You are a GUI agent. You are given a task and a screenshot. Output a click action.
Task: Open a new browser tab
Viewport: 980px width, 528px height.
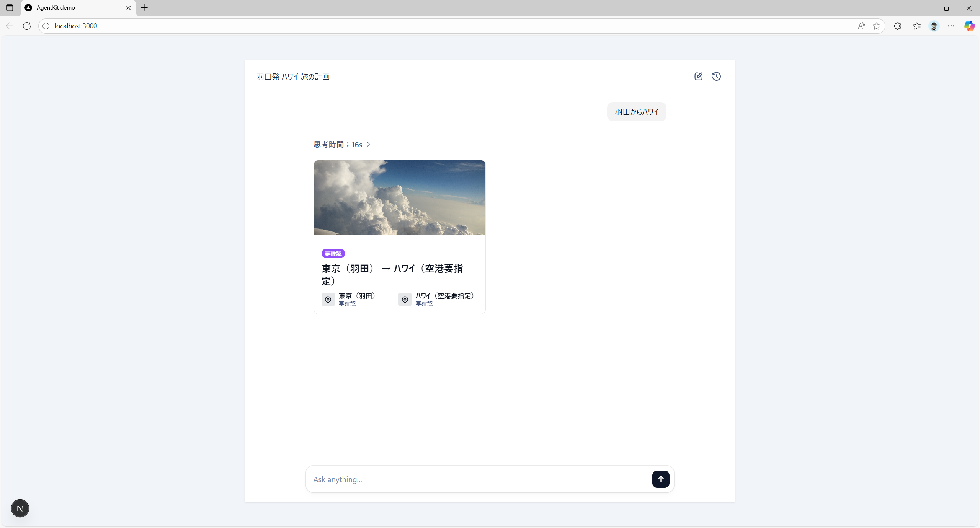(x=144, y=8)
